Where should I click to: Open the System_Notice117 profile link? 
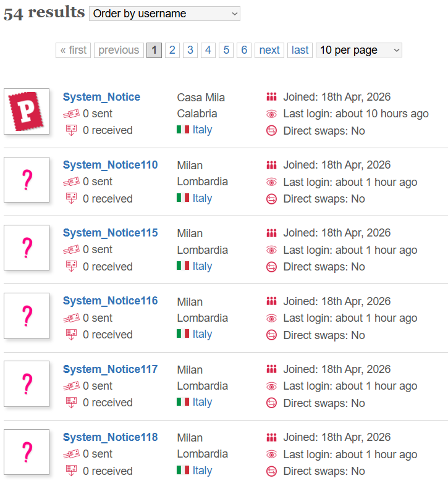tap(110, 369)
